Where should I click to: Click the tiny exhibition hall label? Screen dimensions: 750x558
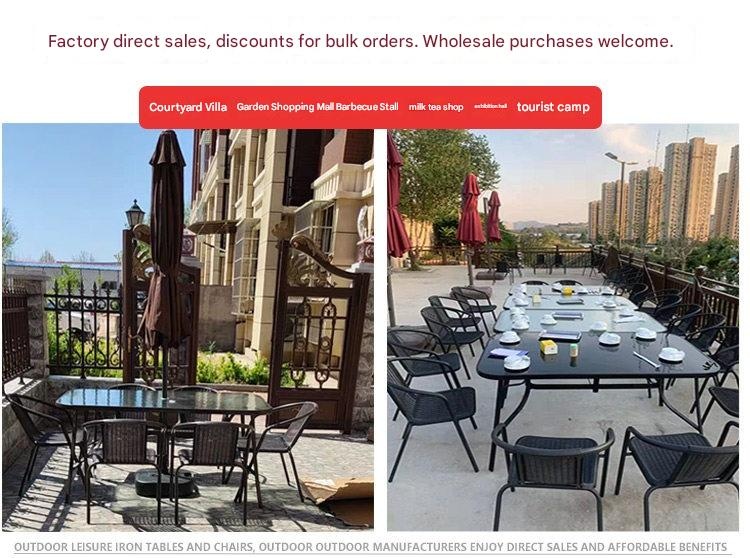tap(490, 106)
